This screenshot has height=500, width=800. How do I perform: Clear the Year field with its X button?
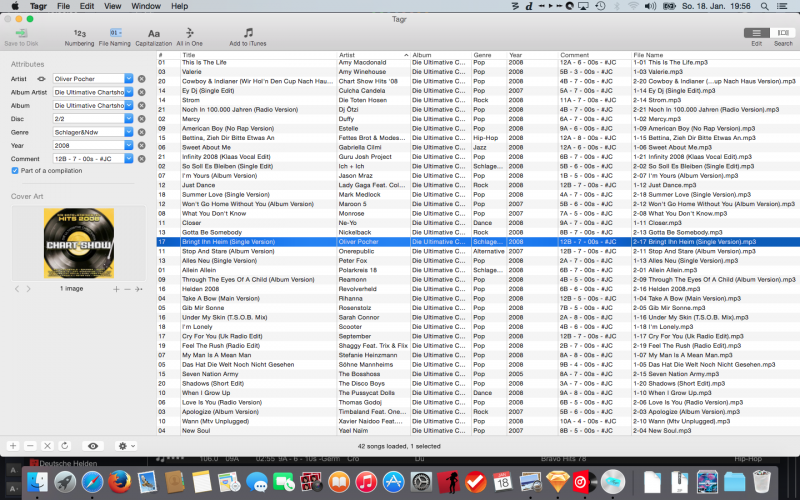click(x=142, y=145)
